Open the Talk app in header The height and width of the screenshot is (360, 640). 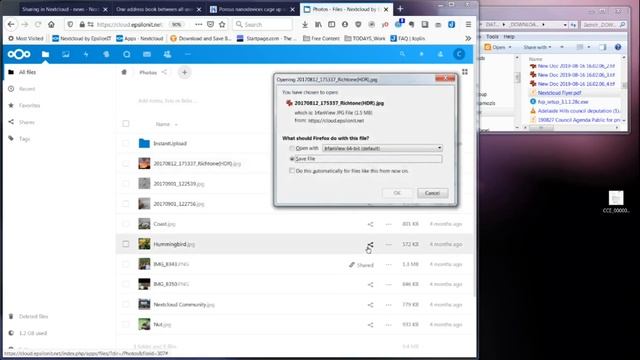point(127,54)
